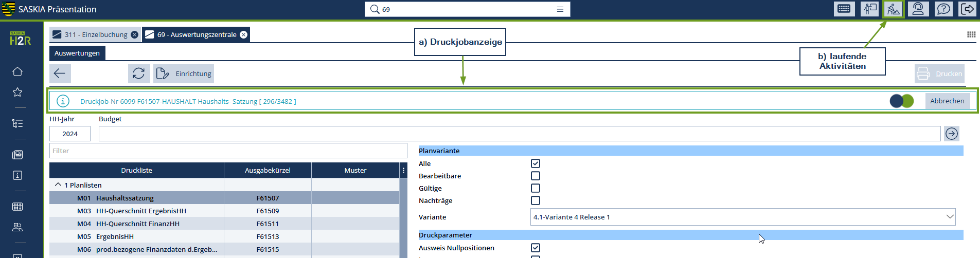The height and width of the screenshot is (258, 980).
Task: Click the Einrichtung button
Action: 184,73
